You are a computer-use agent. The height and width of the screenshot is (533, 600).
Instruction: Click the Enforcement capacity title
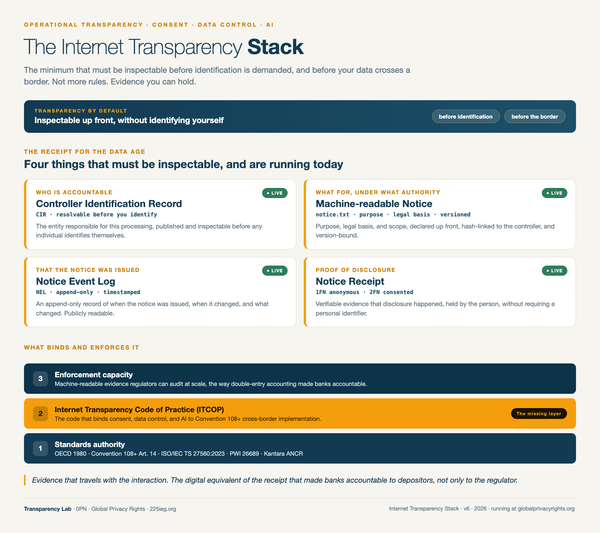point(94,375)
